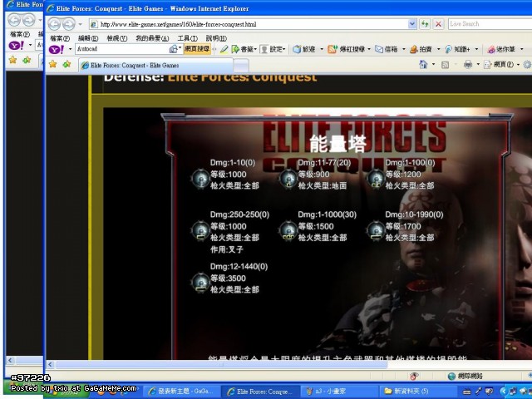Select the tower icon with Dmg:11-77(20)
The image size is (532, 399).
[x=288, y=179]
